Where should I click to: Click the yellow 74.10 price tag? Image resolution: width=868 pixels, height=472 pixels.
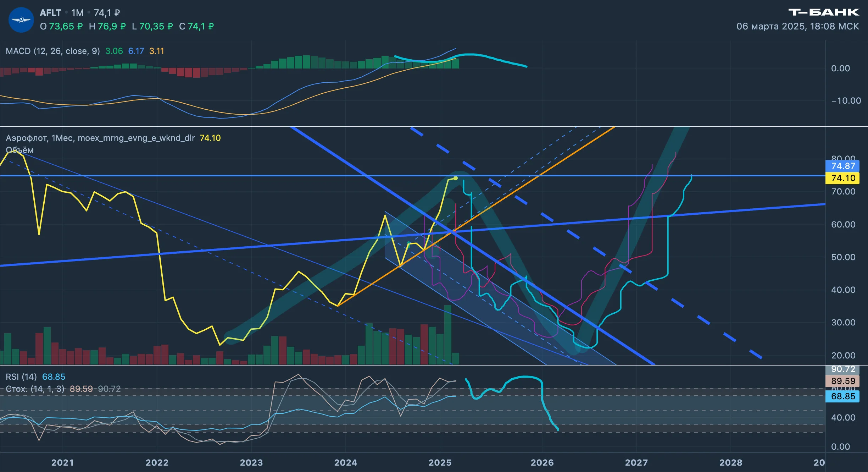(842, 178)
